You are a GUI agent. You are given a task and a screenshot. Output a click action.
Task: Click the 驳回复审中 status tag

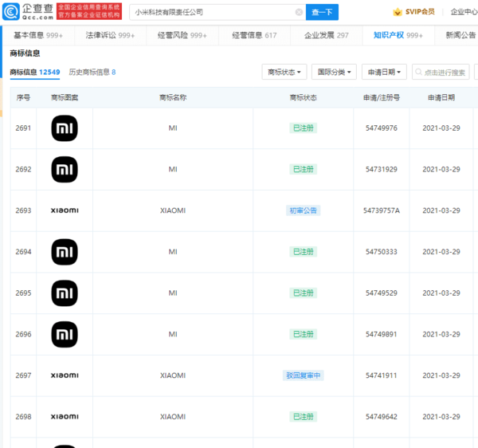click(303, 375)
